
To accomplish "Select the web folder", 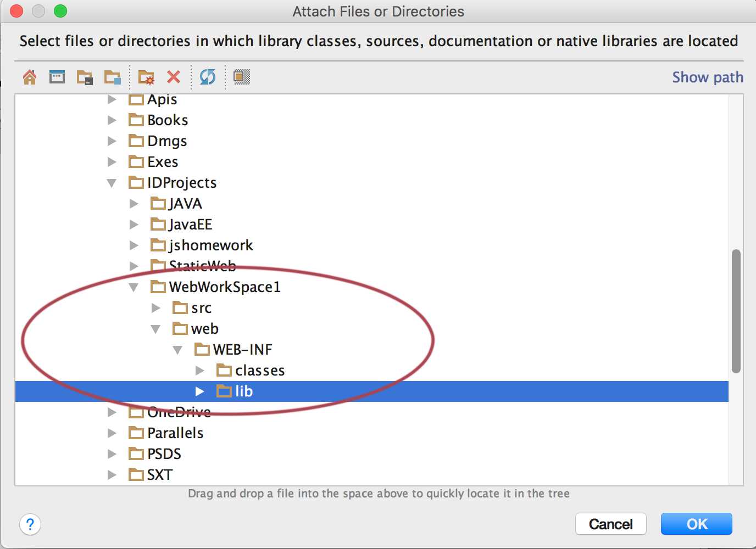I will (x=196, y=329).
